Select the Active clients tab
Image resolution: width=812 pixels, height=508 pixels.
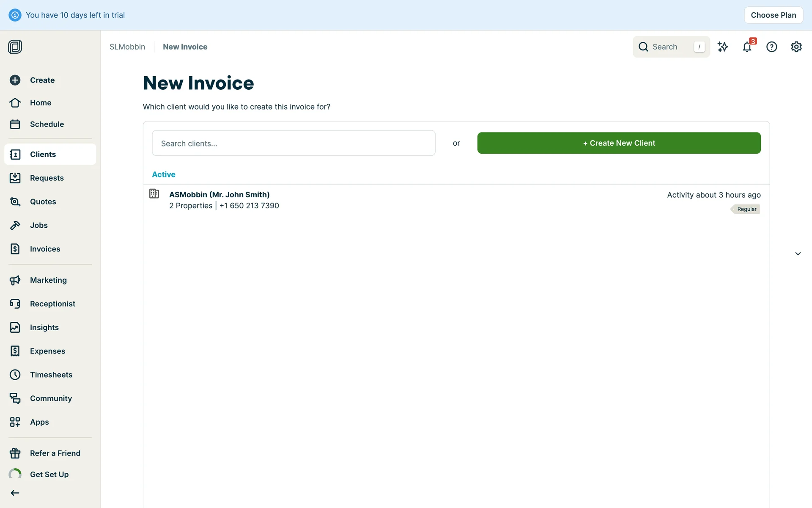point(164,174)
